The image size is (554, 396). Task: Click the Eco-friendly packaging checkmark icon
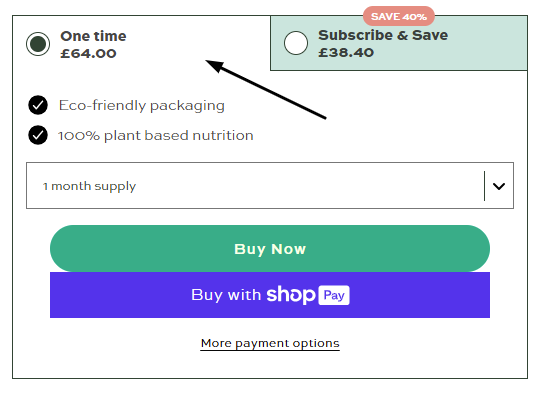[38, 105]
